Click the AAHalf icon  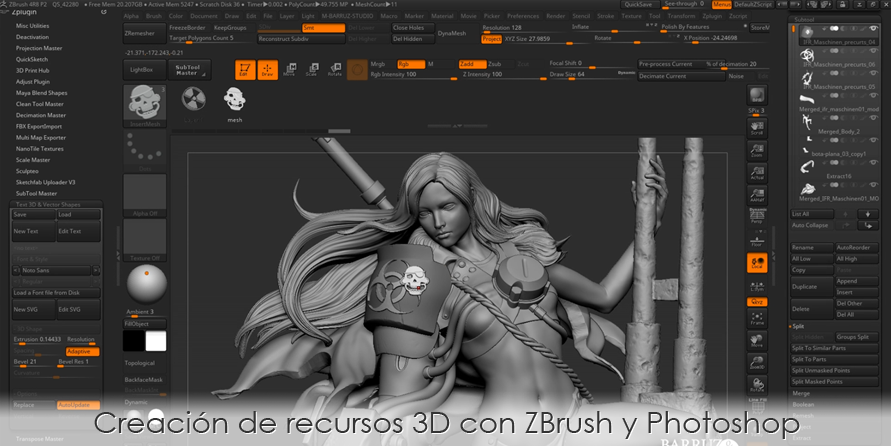[757, 195]
